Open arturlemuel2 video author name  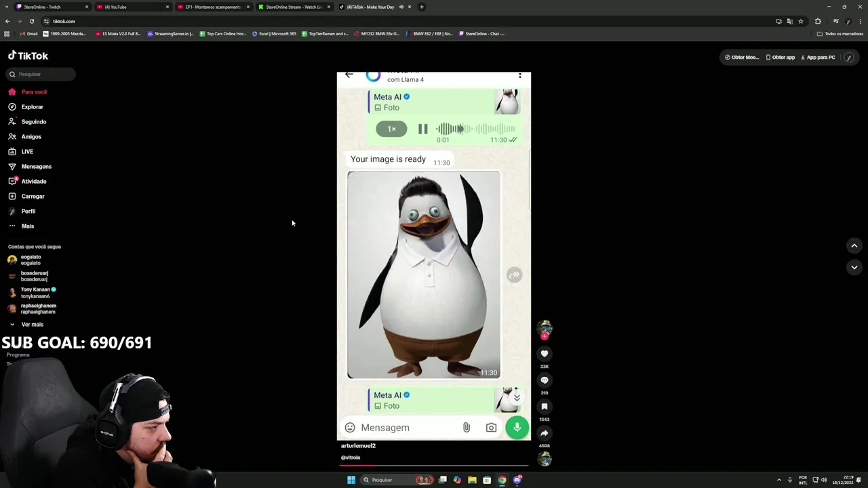[x=358, y=446]
